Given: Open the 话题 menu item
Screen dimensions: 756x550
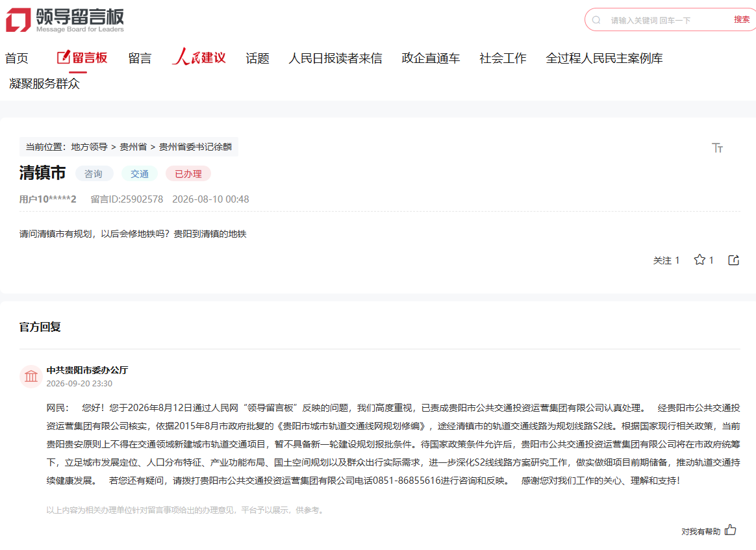Looking at the screenshot, I should [257, 58].
